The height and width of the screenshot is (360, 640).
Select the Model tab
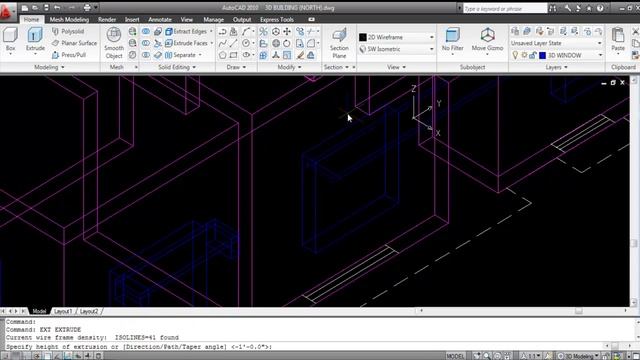point(39,311)
